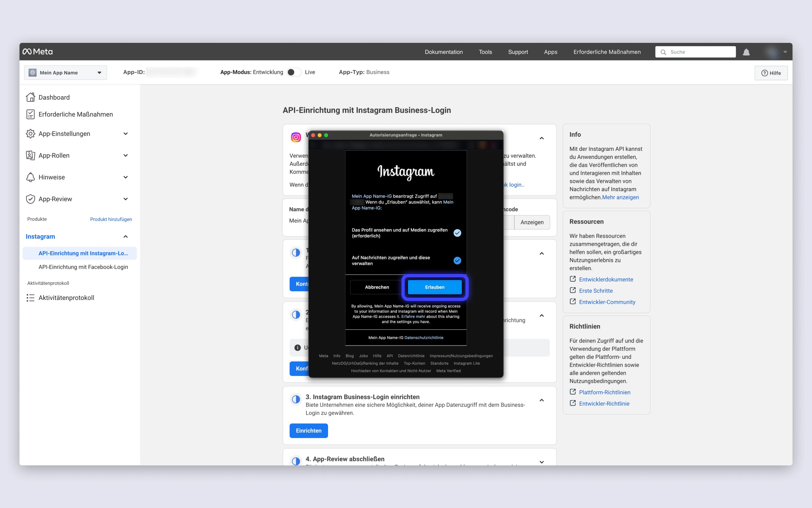
Task: Collapse the Instagram product section
Action: point(126,237)
